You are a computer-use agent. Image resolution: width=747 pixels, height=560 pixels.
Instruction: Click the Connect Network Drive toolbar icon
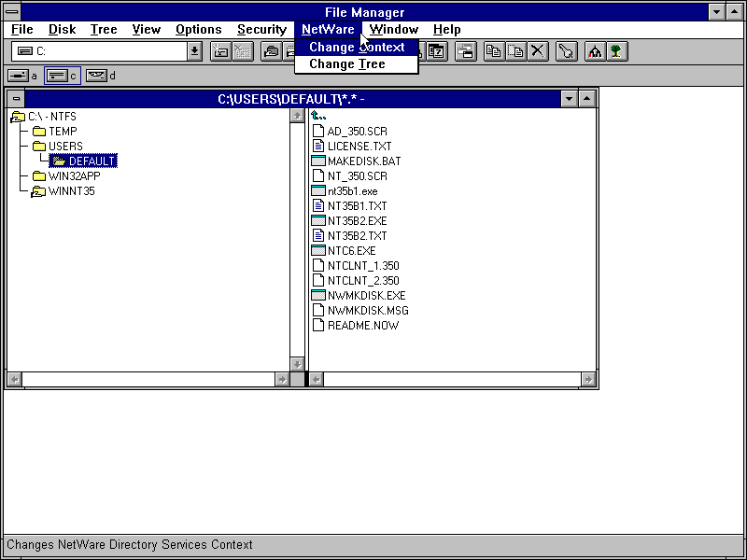(220, 51)
